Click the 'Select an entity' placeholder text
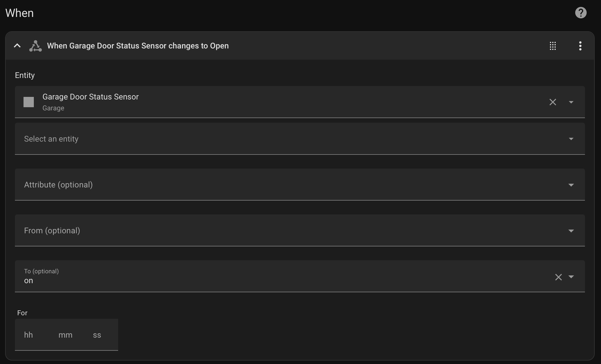601x364 pixels. pos(51,139)
